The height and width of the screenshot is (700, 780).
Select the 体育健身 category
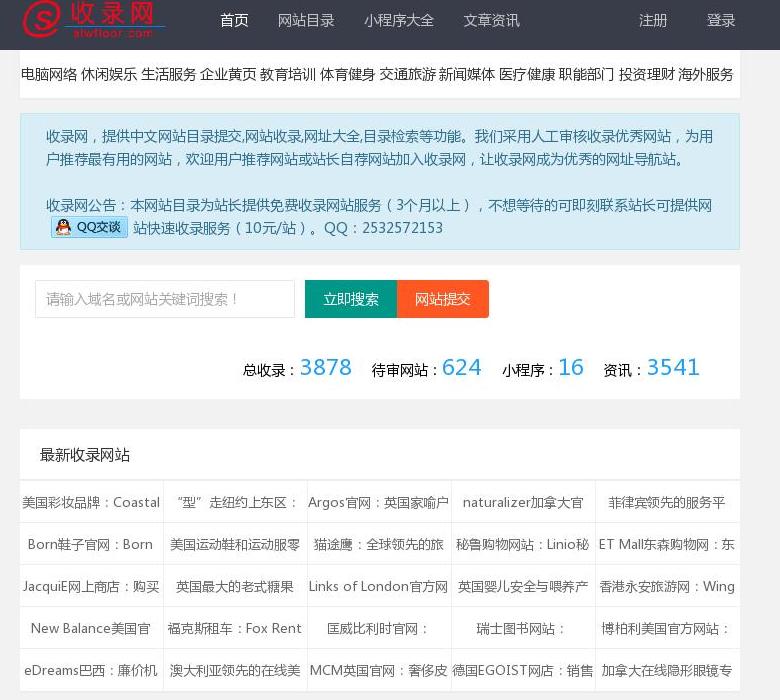[x=348, y=75]
